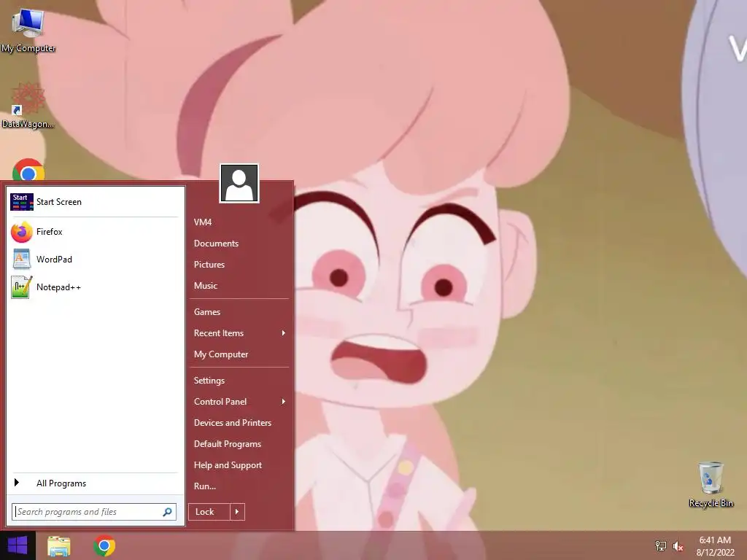Open File Explorer from the taskbar
The image size is (747, 560).
tap(59, 545)
